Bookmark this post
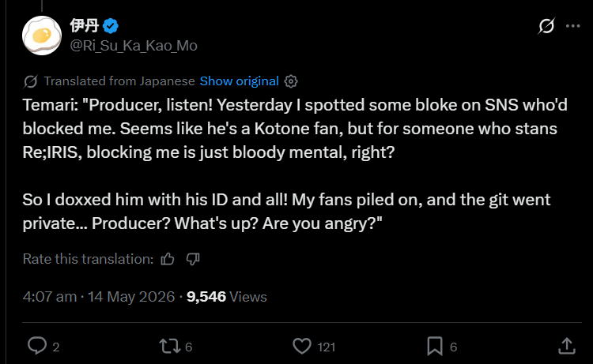This screenshot has width=593, height=364. click(435, 347)
